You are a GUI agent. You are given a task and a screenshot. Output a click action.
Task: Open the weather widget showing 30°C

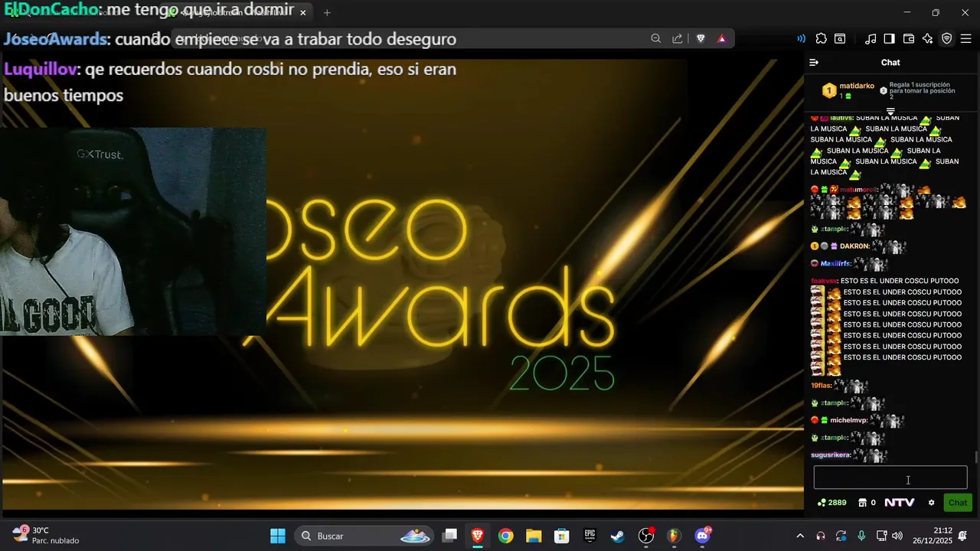tap(46, 536)
